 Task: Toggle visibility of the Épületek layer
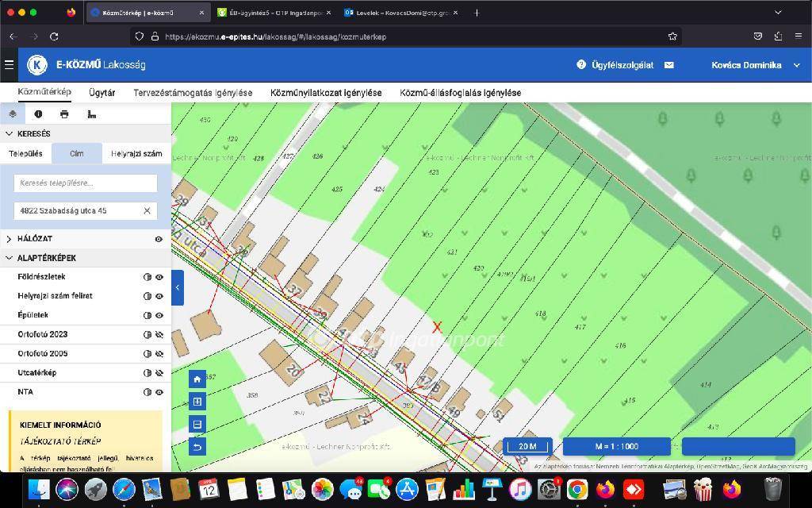[159, 315]
